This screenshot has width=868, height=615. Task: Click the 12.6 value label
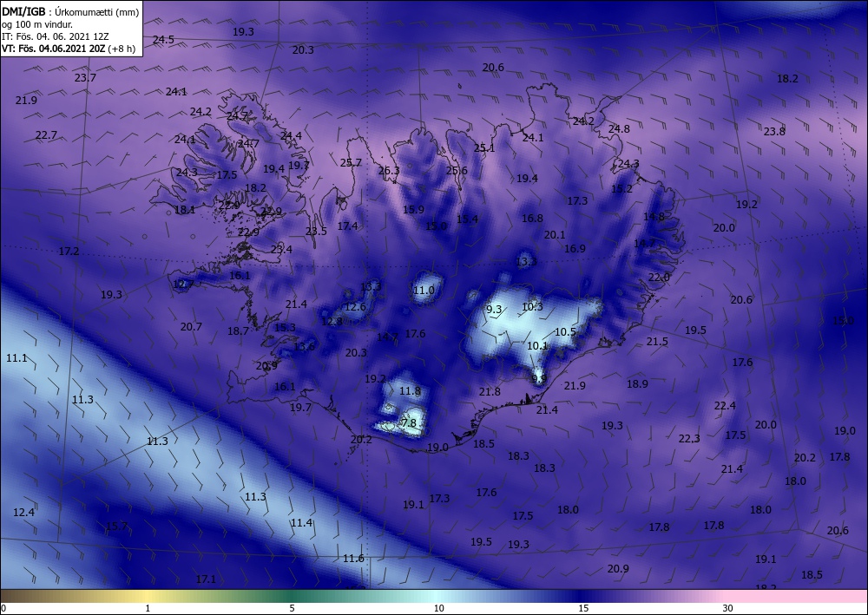click(x=355, y=307)
